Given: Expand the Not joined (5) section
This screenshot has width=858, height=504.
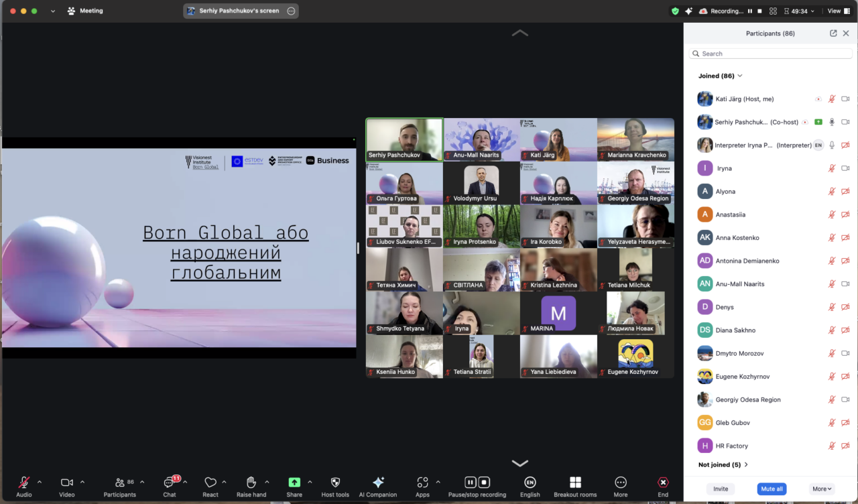Looking at the screenshot, I should click(x=723, y=464).
